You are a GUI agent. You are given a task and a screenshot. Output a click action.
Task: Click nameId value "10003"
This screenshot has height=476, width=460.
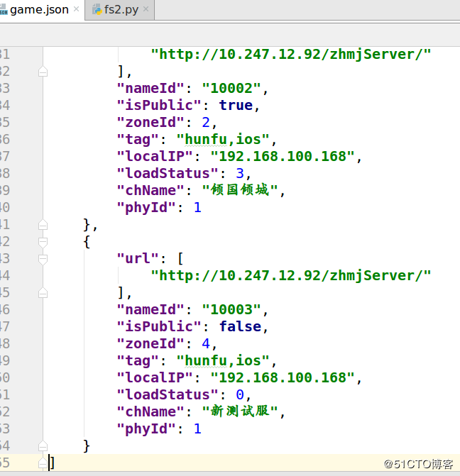pyautogui.click(x=231, y=309)
